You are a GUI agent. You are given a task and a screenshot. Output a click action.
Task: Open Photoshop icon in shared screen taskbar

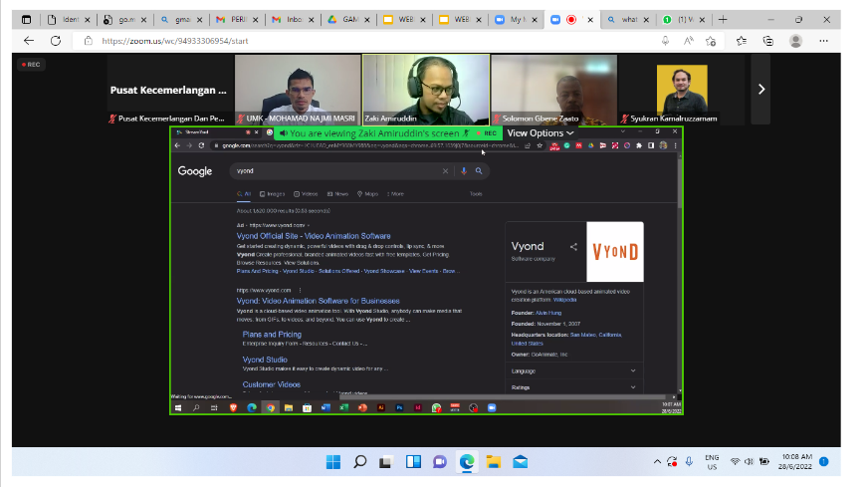click(399, 407)
